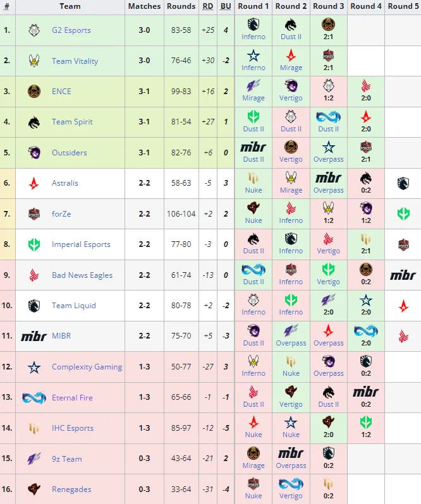Screen dimensions: 421x504
Task: Click Eternal Fire icon in Team Spirit's Round 3
Action: (x=328, y=117)
